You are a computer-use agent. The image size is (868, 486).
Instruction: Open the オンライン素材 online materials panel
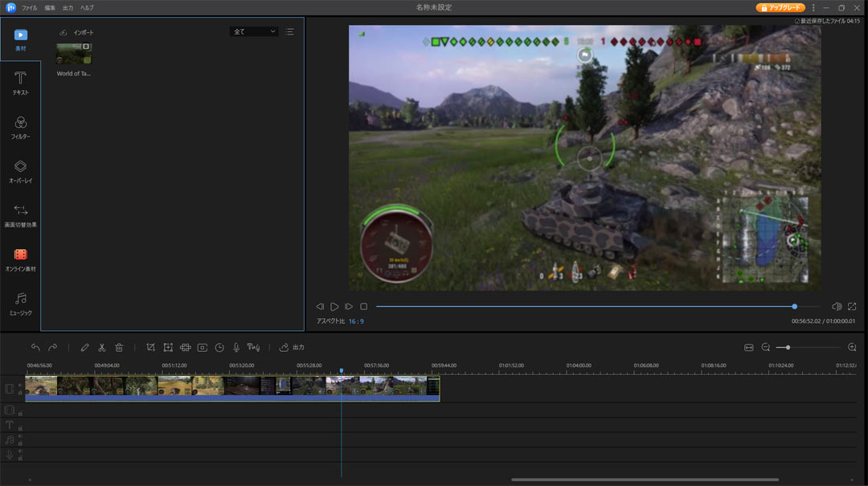pyautogui.click(x=20, y=259)
